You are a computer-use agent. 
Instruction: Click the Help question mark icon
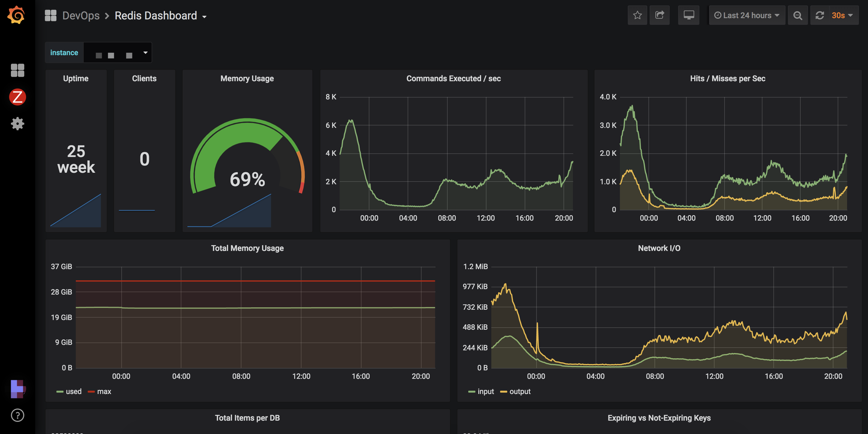18,415
